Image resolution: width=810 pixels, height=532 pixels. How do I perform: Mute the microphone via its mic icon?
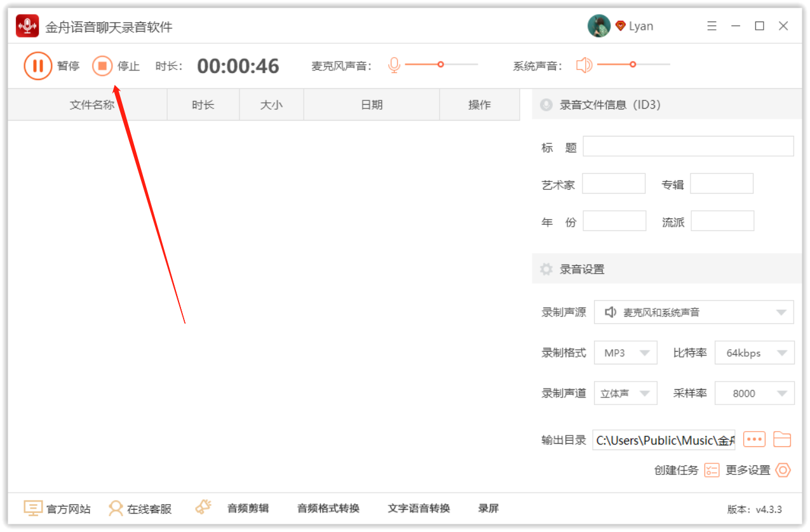(394, 65)
